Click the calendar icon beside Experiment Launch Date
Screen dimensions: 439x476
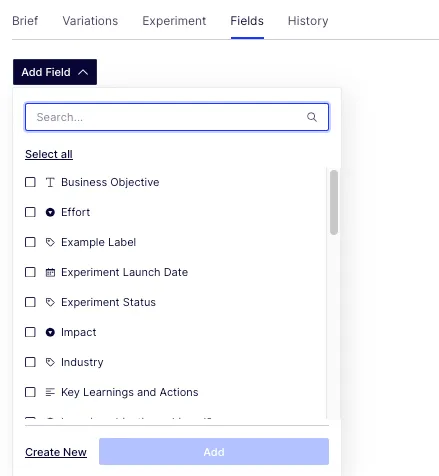coord(50,272)
